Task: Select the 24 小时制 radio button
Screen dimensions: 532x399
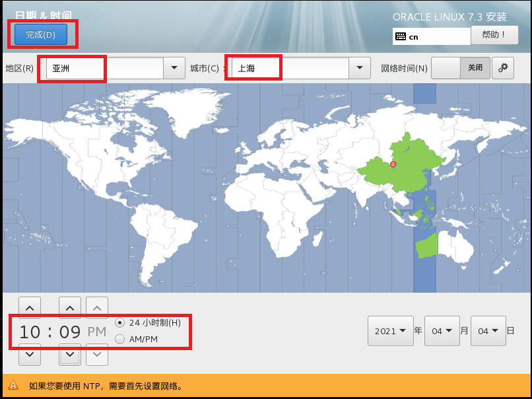Action: pos(119,322)
